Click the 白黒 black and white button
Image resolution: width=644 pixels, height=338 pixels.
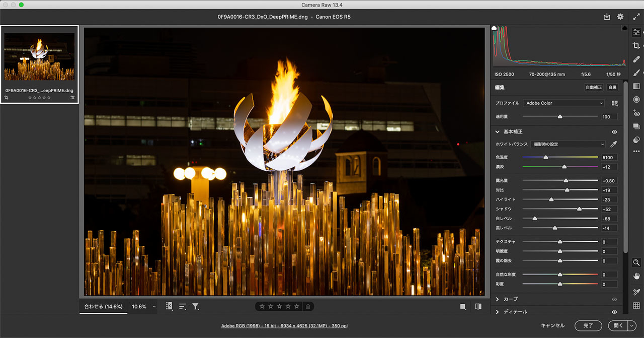[612, 88]
